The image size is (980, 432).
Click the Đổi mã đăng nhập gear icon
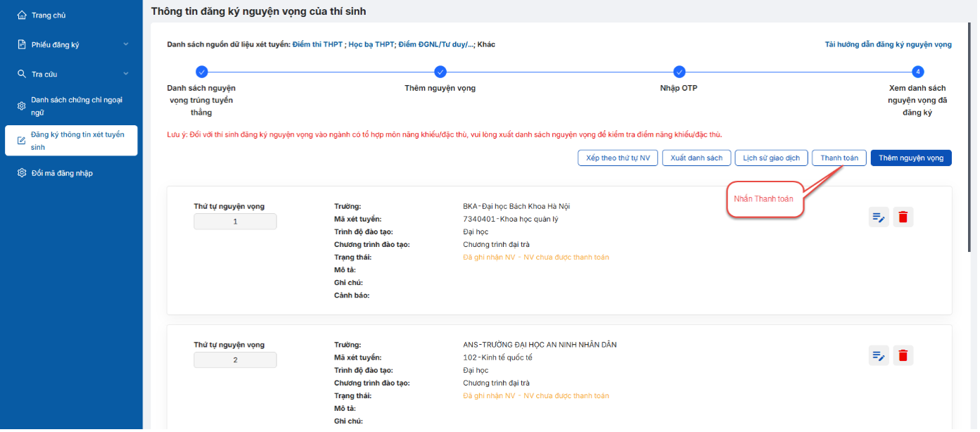click(22, 173)
